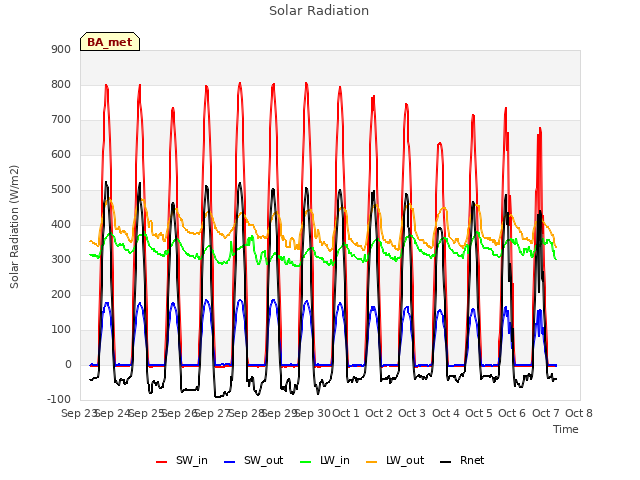This screenshot has height=480, width=640.
Task: Click the Solar Radiation (W/m2) y-axis title
Action: pyautogui.click(x=14, y=227)
